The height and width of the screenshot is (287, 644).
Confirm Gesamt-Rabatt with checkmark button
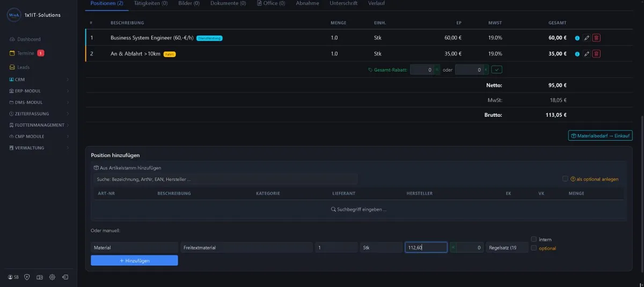tap(497, 70)
